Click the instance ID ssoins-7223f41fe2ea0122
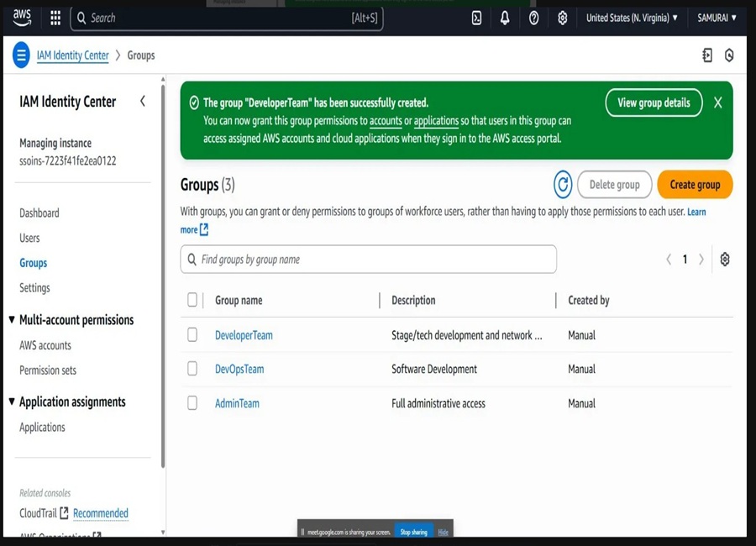 tap(67, 160)
